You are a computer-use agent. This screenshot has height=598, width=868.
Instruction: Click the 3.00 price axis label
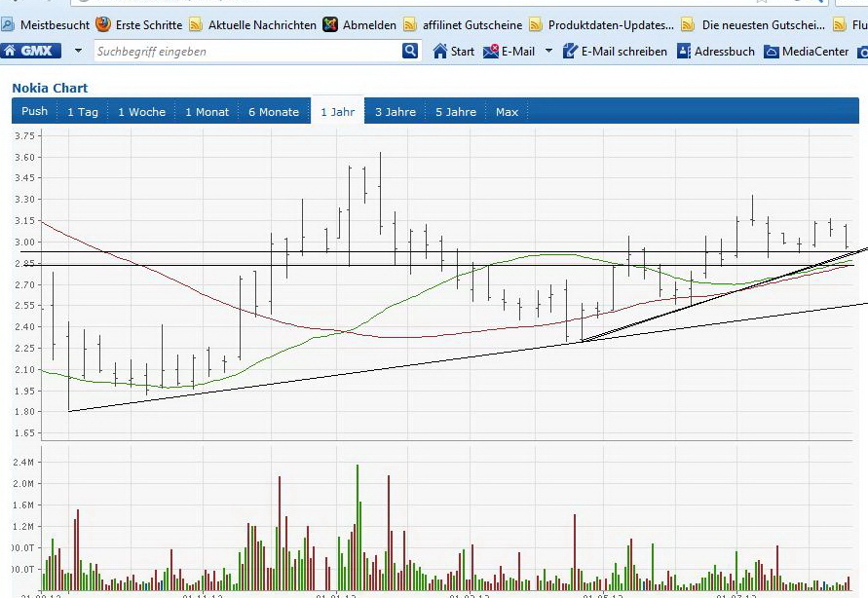tap(25, 242)
